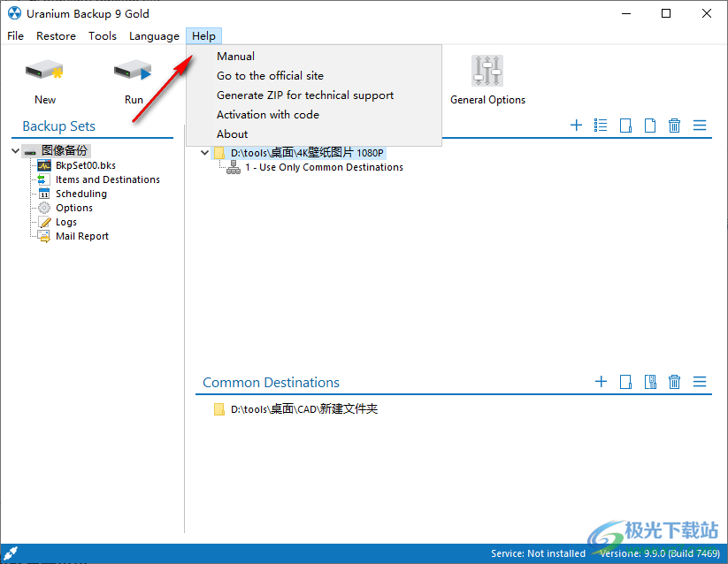This screenshot has height=564, width=728.
Task: Click the folder icon in Common Destinations header
Action: [625, 382]
